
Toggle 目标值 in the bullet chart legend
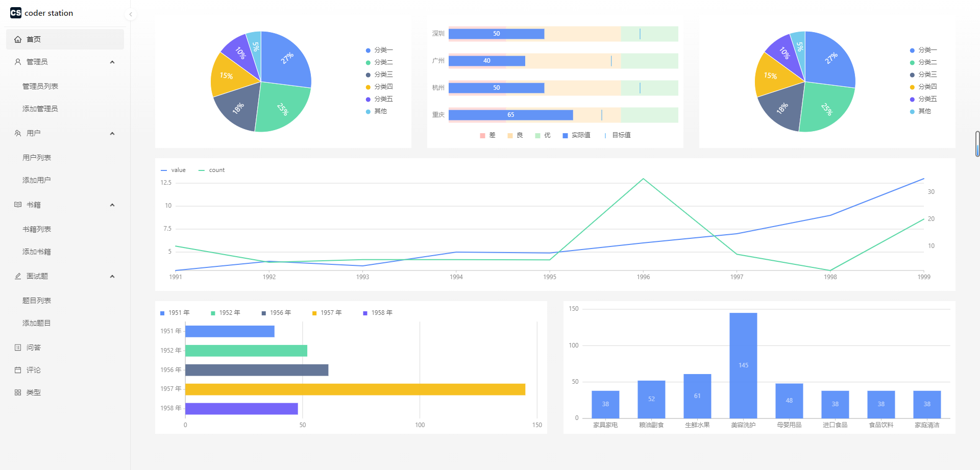tap(617, 135)
